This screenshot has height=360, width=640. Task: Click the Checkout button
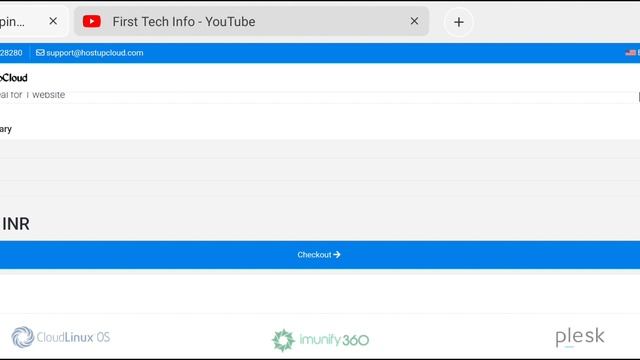[320, 255]
